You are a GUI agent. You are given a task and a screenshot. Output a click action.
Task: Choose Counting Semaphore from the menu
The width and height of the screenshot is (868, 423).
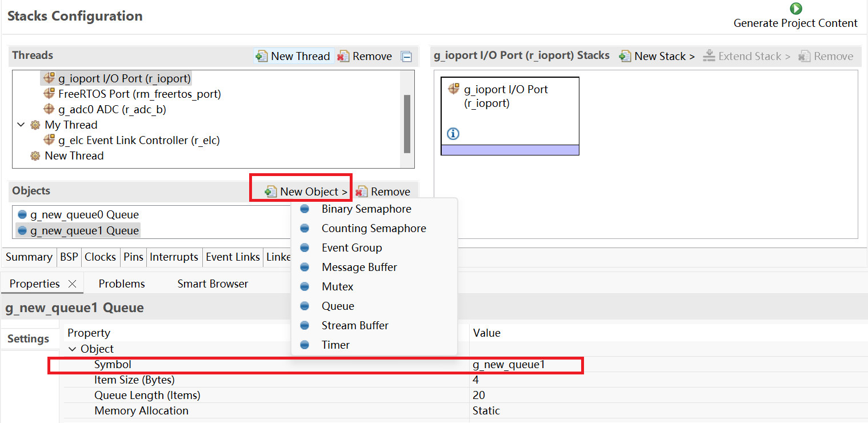point(374,228)
